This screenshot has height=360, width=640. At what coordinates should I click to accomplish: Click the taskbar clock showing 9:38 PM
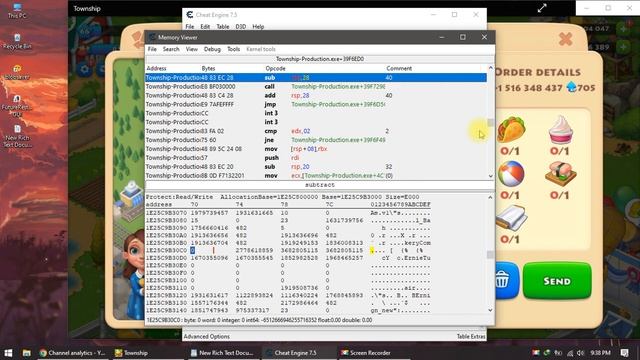tap(600, 353)
